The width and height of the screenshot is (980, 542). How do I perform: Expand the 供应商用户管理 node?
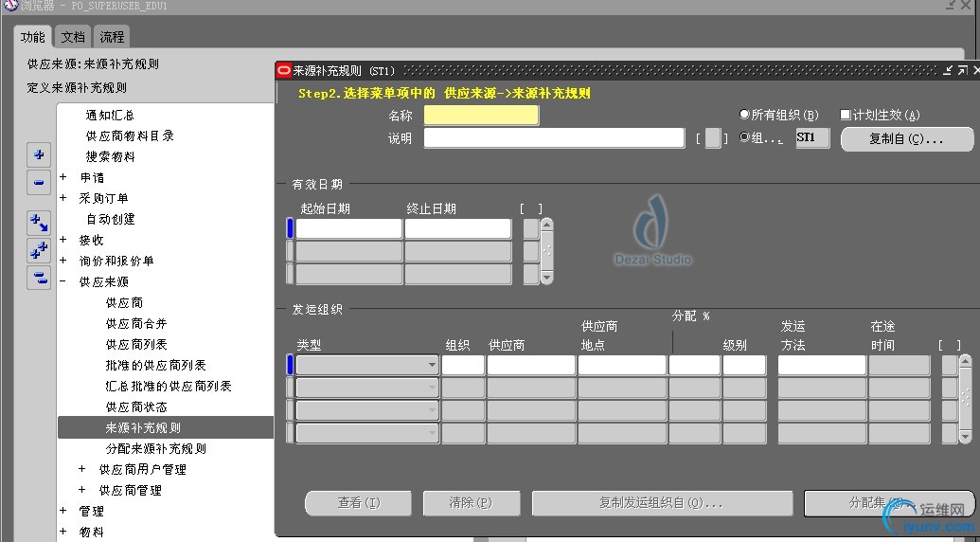[81, 469]
